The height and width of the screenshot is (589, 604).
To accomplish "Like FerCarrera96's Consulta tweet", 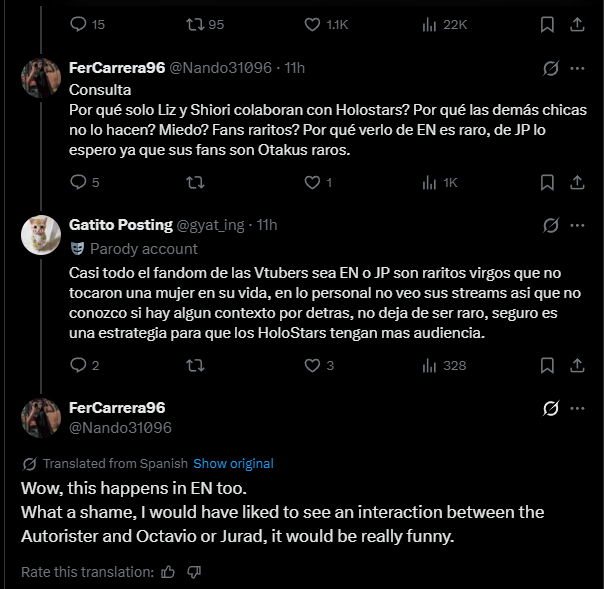I will 312,182.
